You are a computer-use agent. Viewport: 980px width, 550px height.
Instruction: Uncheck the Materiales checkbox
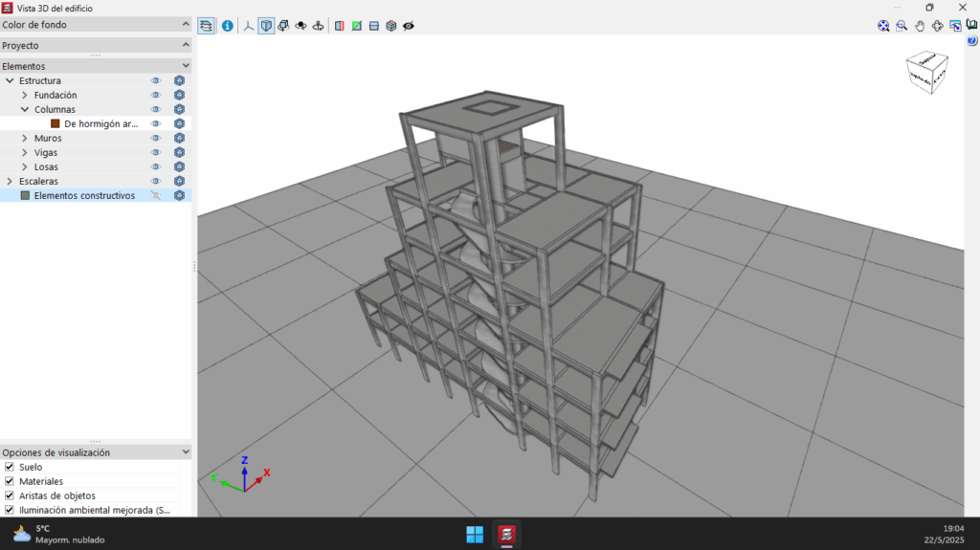point(10,481)
